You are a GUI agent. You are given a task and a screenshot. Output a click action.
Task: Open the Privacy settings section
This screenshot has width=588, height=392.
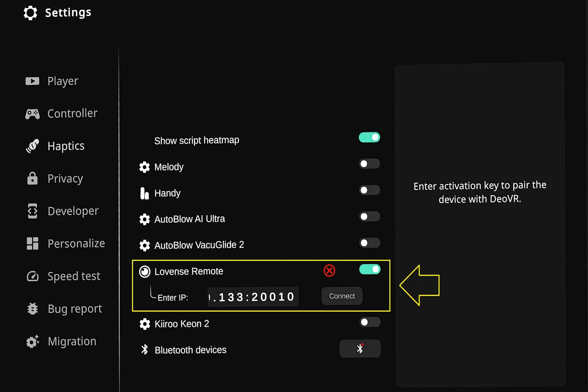[x=54, y=178]
